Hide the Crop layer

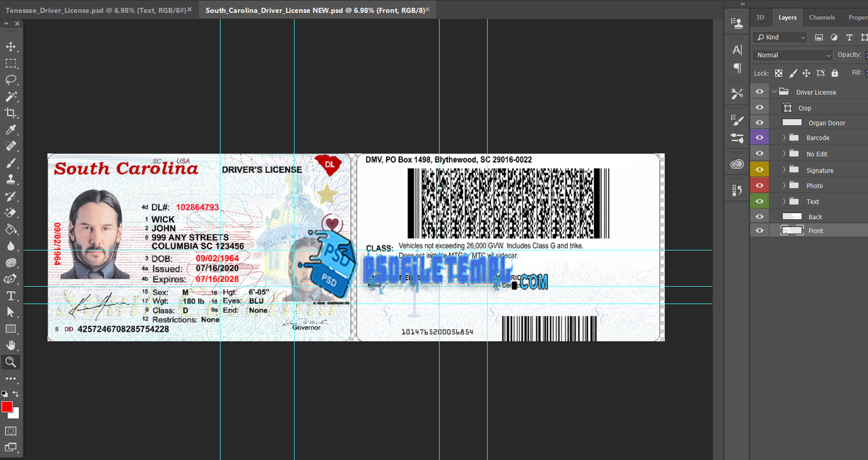759,108
